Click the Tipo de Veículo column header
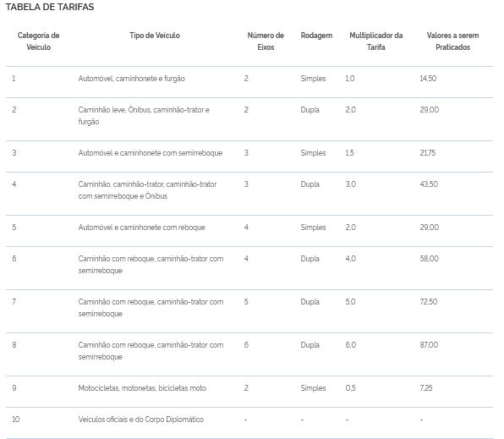 155,36
